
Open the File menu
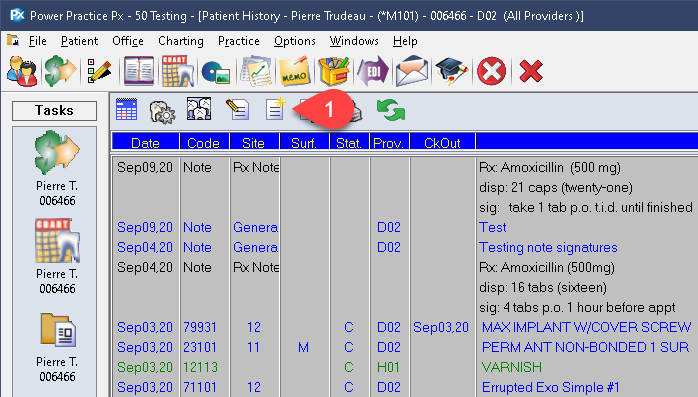click(x=37, y=41)
